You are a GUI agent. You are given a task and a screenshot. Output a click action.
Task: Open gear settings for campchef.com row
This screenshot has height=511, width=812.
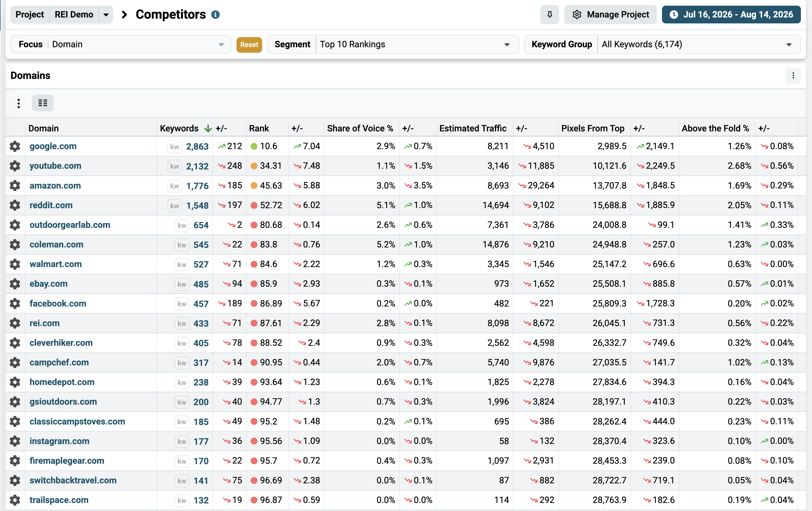pyautogui.click(x=15, y=363)
